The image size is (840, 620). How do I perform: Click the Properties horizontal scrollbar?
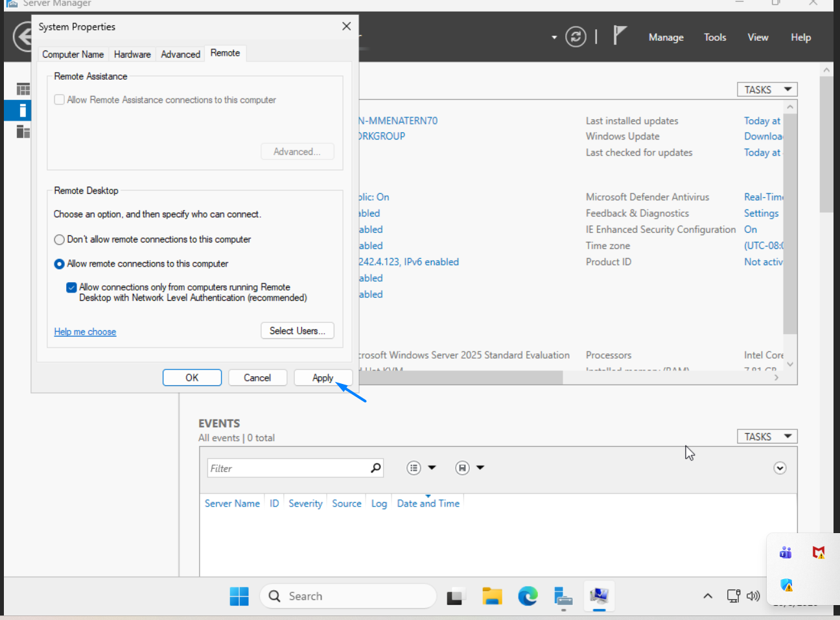(460, 377)
